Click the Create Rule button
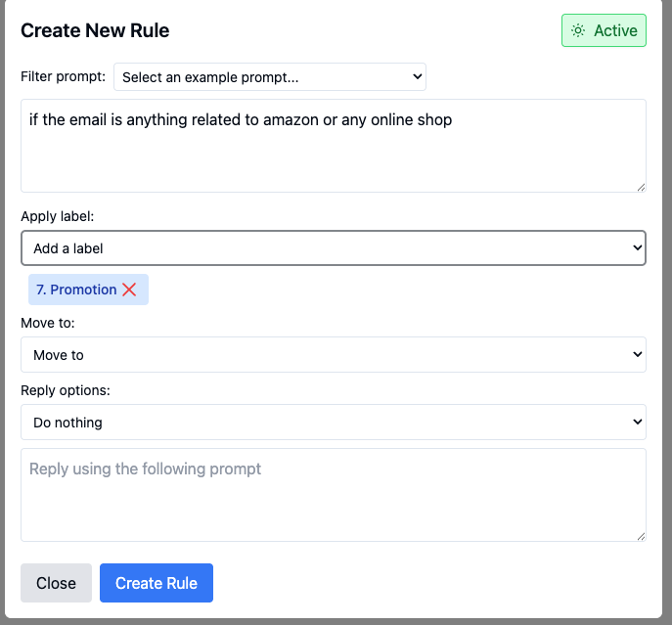Image resolution: width=672 pixels, height=625 pixels. click(x=157, y=583)
